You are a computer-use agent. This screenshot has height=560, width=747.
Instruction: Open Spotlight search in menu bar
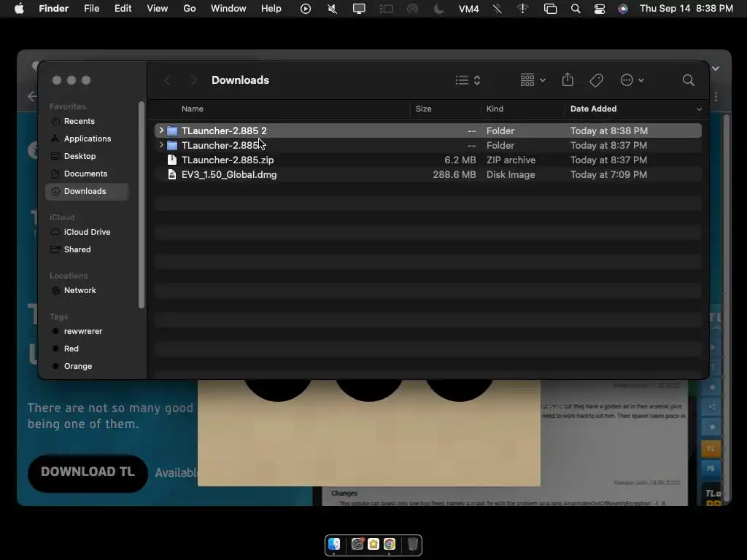tap(576, 9)
